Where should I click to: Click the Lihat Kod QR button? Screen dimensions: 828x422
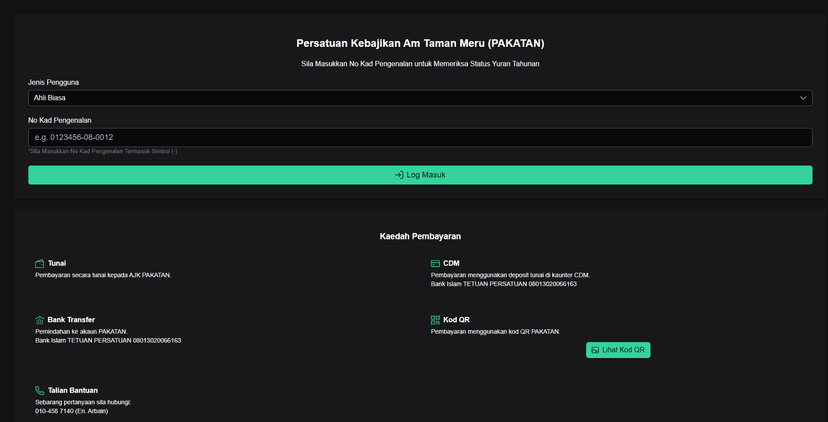tap(618, 350)
